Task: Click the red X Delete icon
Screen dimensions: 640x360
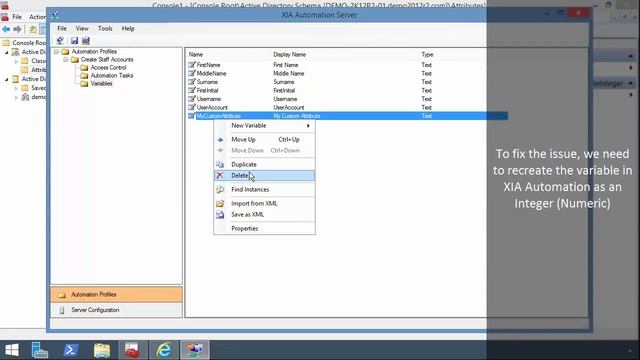Action: tap(220, 176)
